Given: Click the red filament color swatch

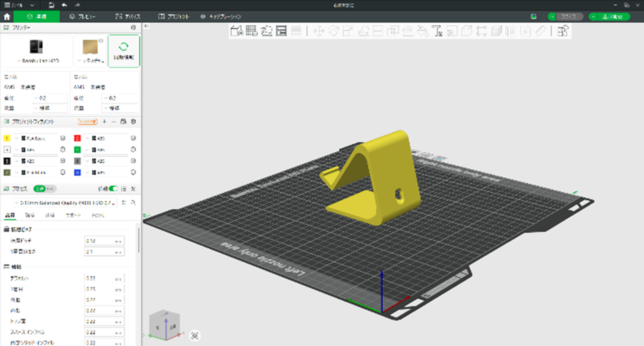Looking at the screenshot, I should click(78, 138).
